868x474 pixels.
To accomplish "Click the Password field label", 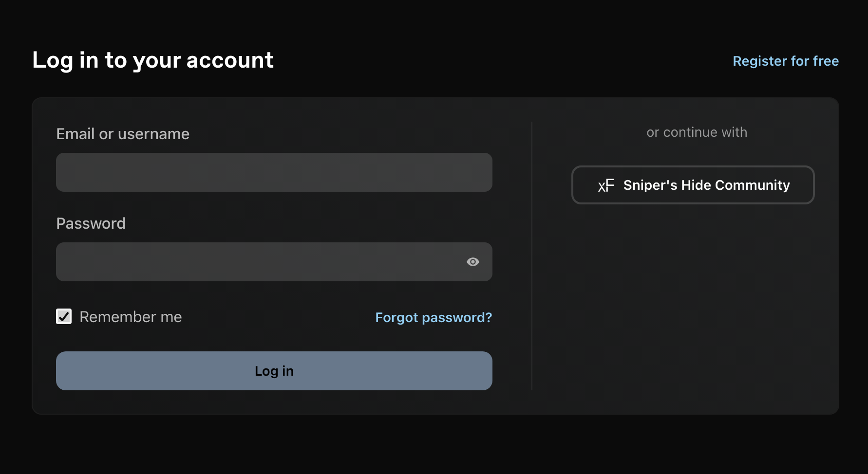I will pyautogui.click(x=91, y=223).
